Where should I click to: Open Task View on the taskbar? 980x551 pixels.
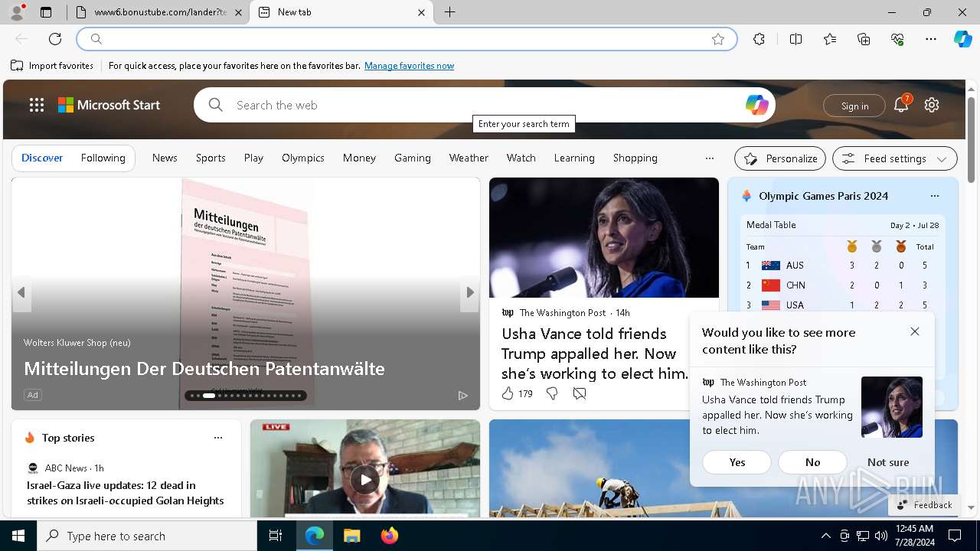click(276, 536)
